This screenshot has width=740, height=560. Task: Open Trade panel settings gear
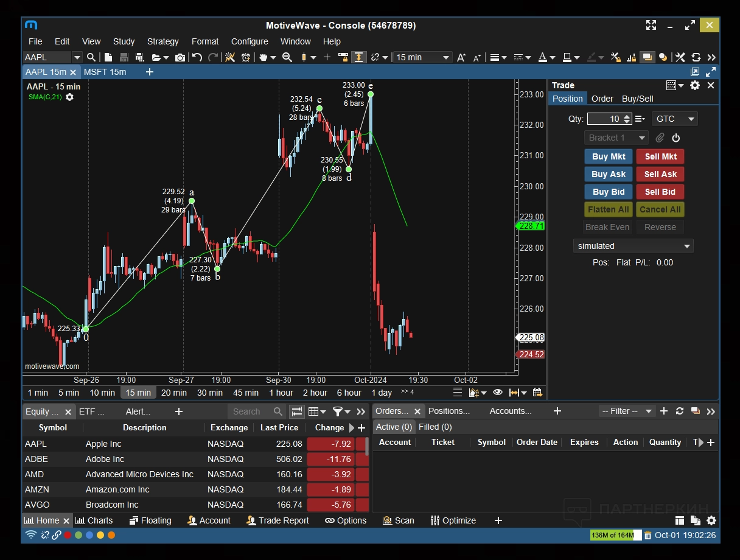695,85
